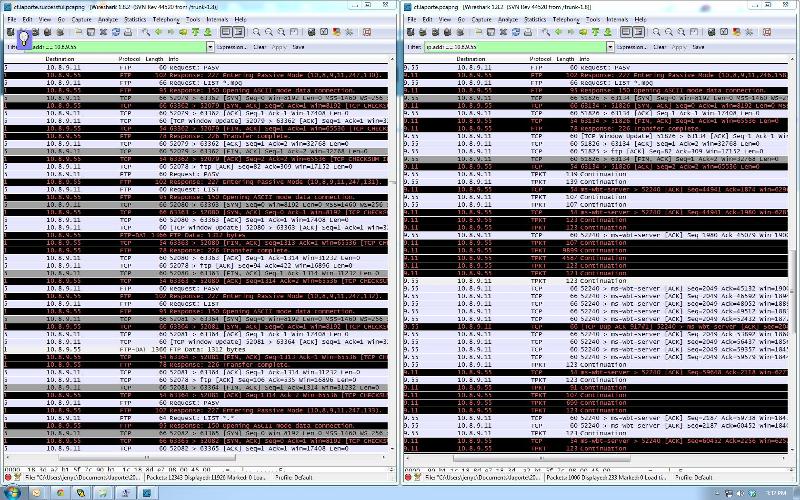
Task: Open help icon in right window toolbar
Action: pos(767,32)
